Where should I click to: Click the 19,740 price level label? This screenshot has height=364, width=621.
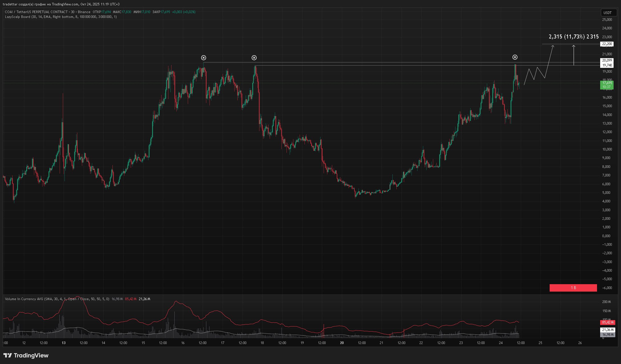click(x=607, y=65)
